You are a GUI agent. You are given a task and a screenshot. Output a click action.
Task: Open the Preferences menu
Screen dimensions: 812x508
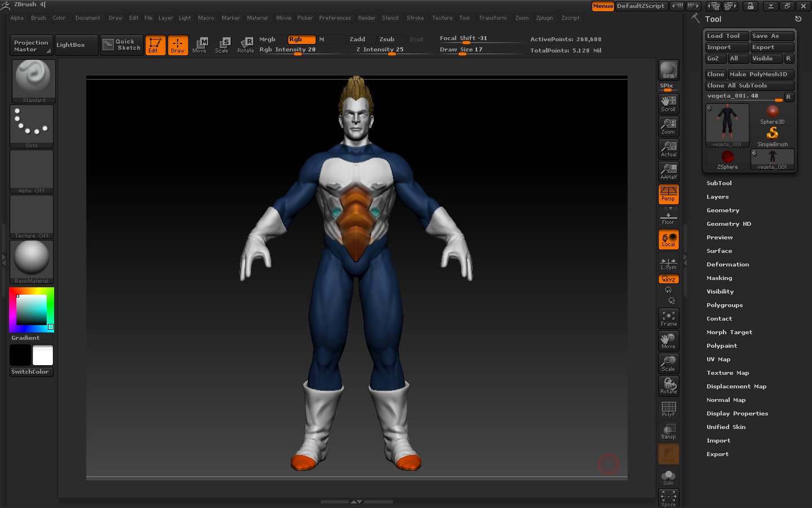(335, 18)
